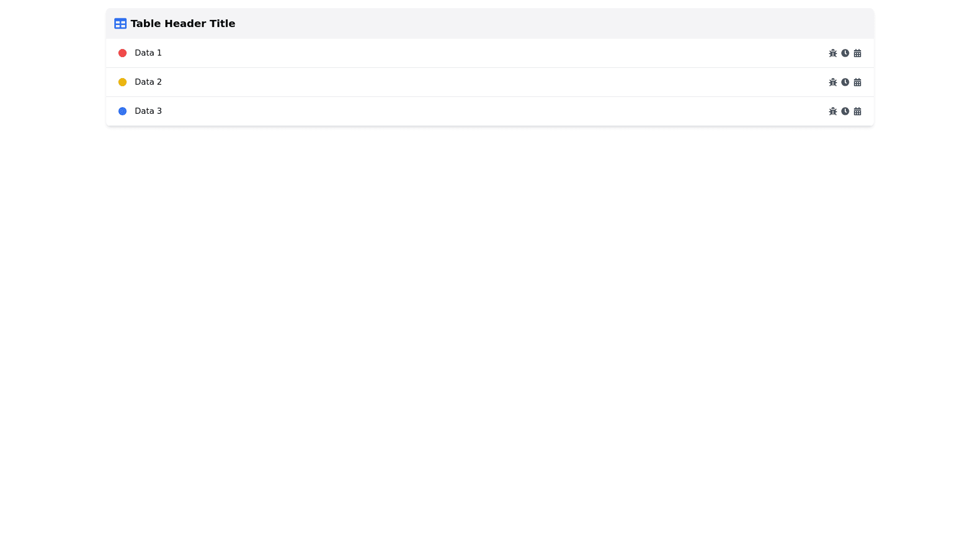Toggle the red status dot on Data 1
The width and height of the screenshot is (980, 551).
coord(122,53)
